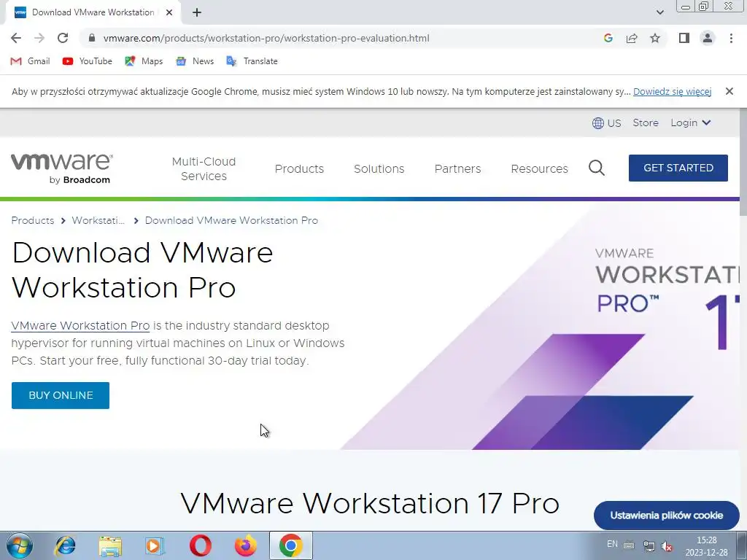The image size is (747, 560).
Task: Launch Firefox from taskbar
Action: tap(245, 545)
